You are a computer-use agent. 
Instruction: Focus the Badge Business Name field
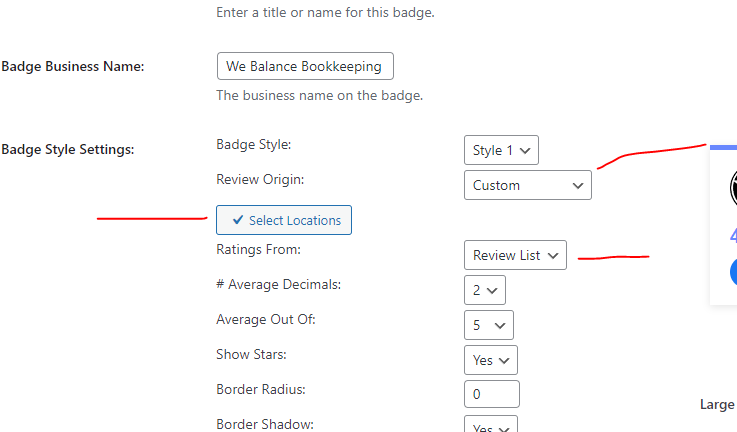coord(305,66)
